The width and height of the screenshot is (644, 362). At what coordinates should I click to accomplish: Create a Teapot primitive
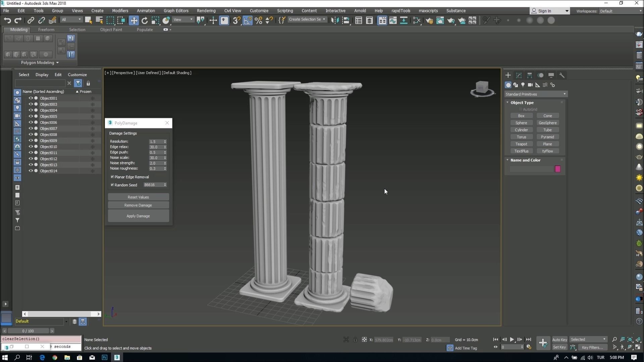point(521,144)
